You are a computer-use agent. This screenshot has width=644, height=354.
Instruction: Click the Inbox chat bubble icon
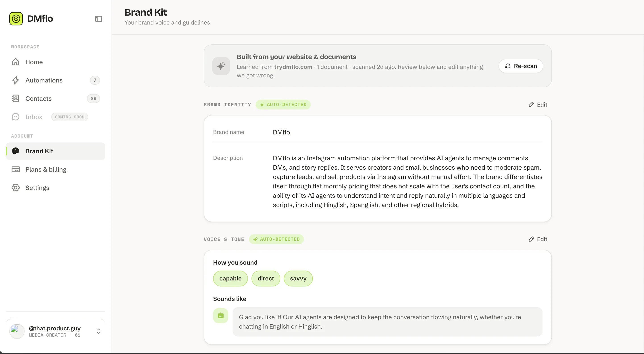pyautogui.click(x=15, y=117)
